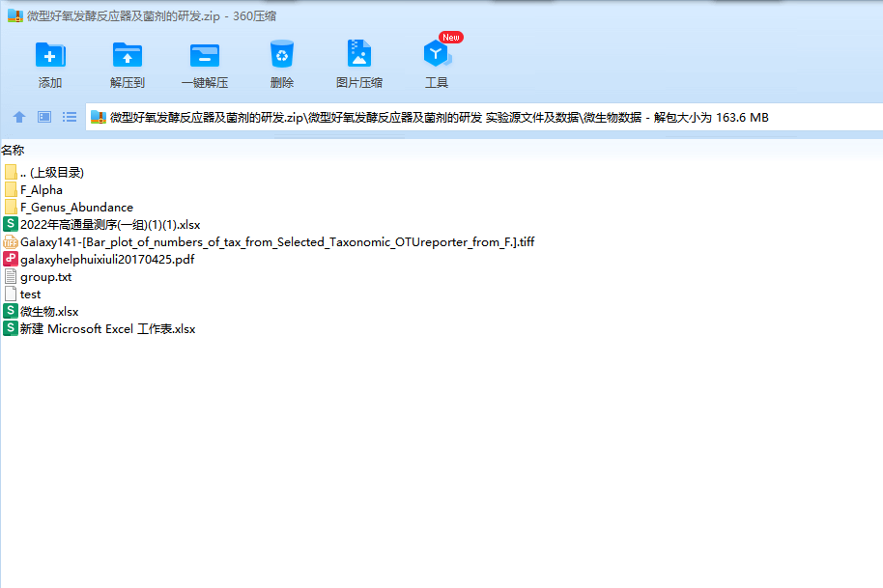Click the PDF icon of galaxyhelphuixiuli20170425

[10, 259]
